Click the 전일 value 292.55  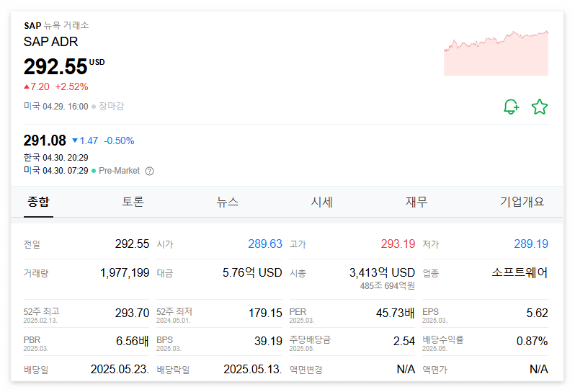[x=133, y=244]
